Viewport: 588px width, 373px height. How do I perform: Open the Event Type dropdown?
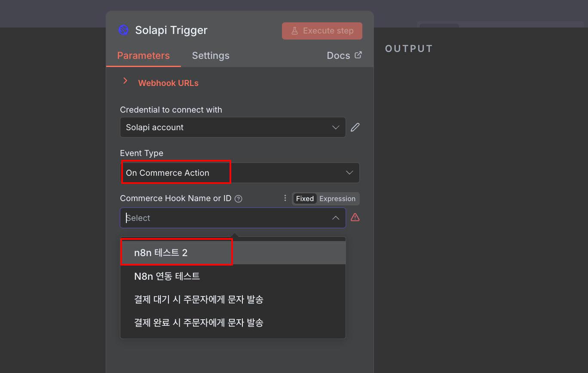[x=239, y=173]
